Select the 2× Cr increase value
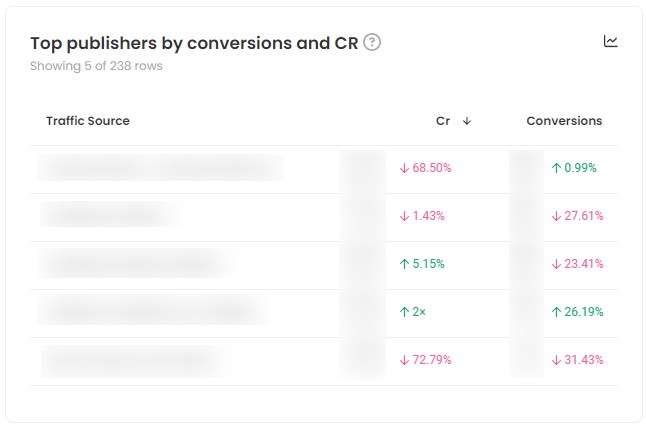The height and width of the screenshot is (425, 646). click(x=412, y=312)
